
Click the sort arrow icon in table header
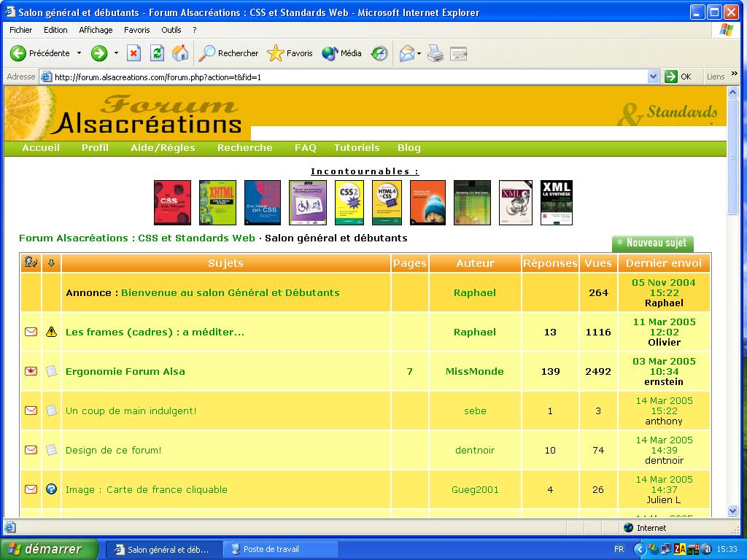click(x=52, y=262)
